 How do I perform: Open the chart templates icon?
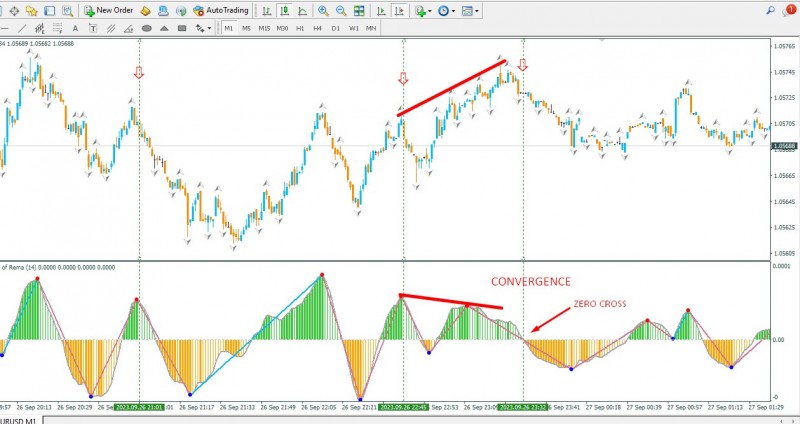[x=467, y=10]
